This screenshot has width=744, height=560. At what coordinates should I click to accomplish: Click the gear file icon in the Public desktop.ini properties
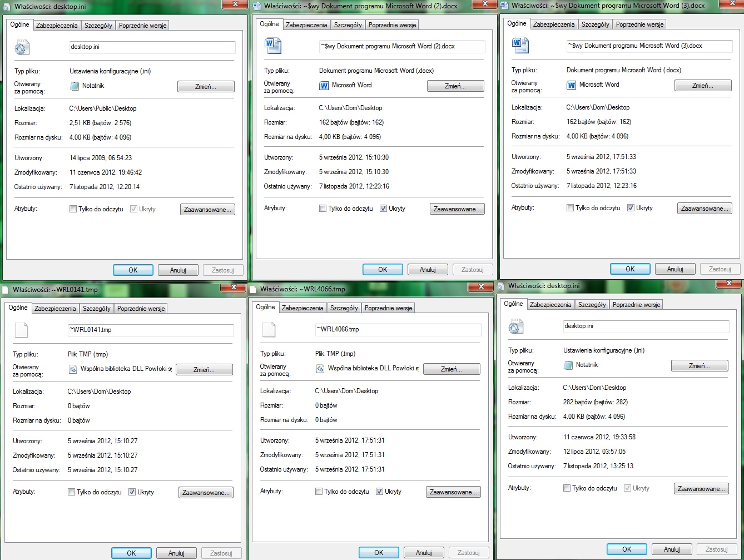pos(22,48)
